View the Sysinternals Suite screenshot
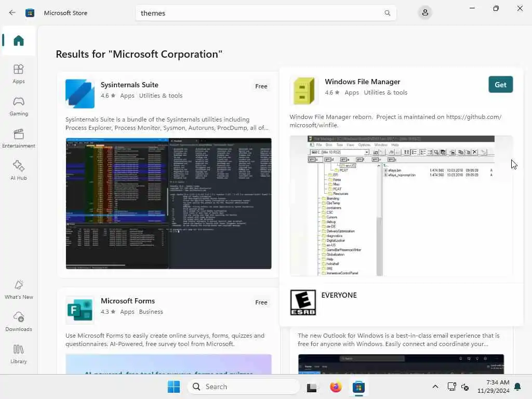The height and width of the screenshot is (399, 532). click(x=169, y=204)
